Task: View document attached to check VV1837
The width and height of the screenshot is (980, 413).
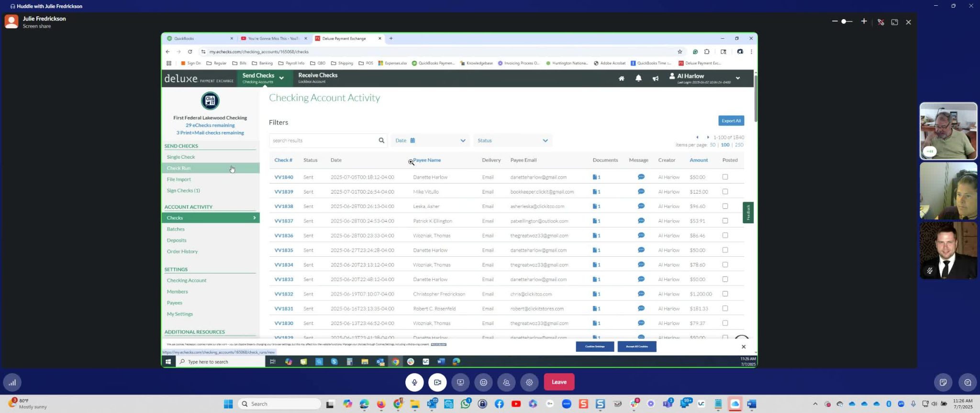Action: point(596,221)
